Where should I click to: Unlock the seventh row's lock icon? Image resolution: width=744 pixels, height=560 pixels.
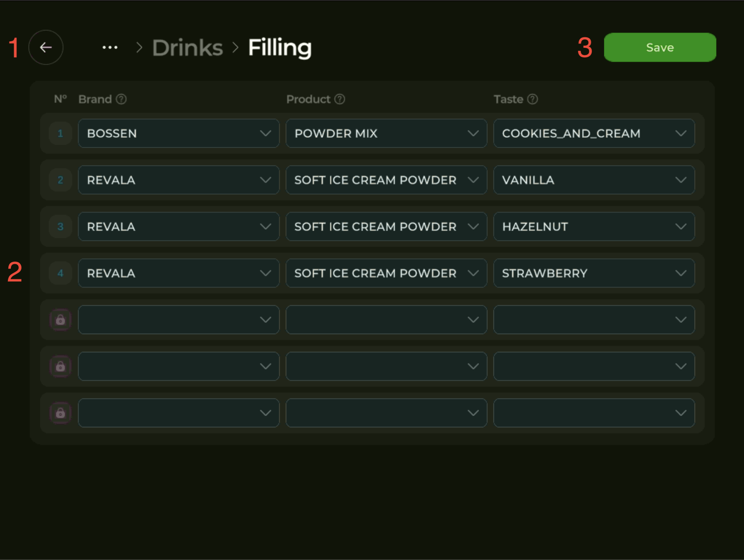[60, 413]
